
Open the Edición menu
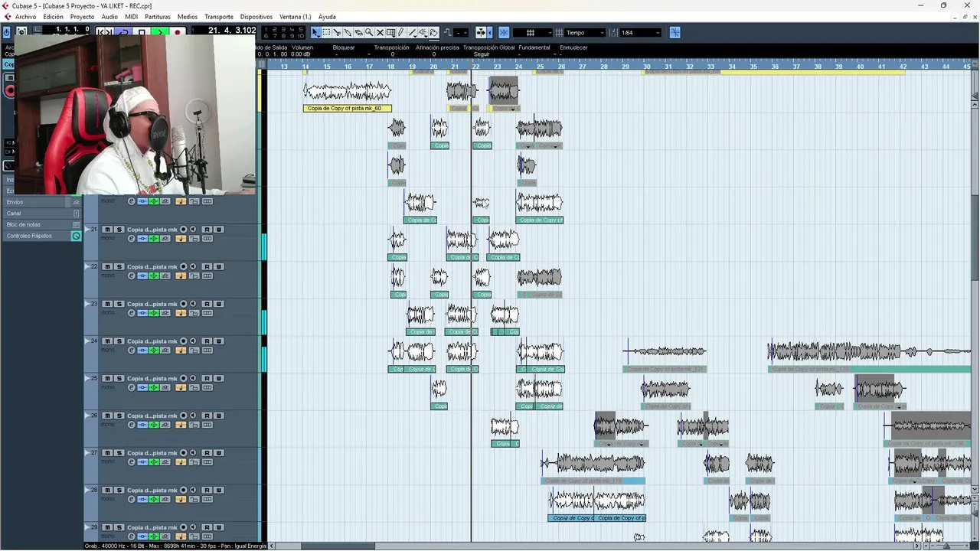(x=53, y=17)
